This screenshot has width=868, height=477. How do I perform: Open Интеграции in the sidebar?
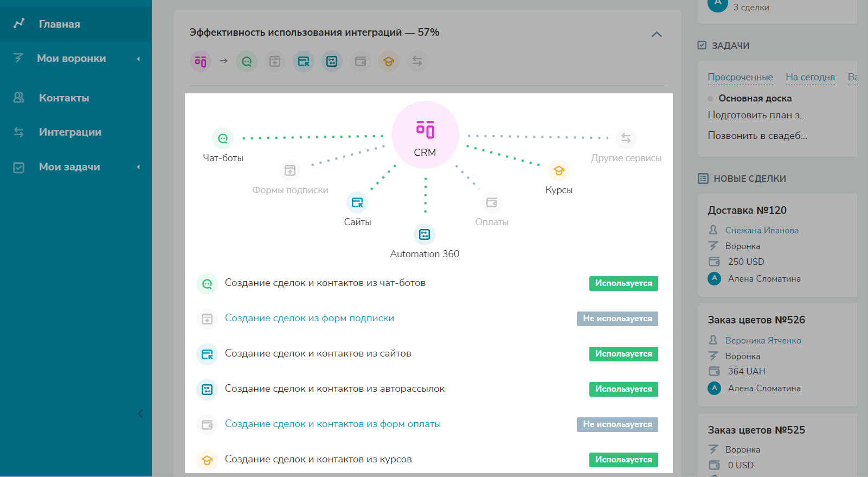coord(70,132)
